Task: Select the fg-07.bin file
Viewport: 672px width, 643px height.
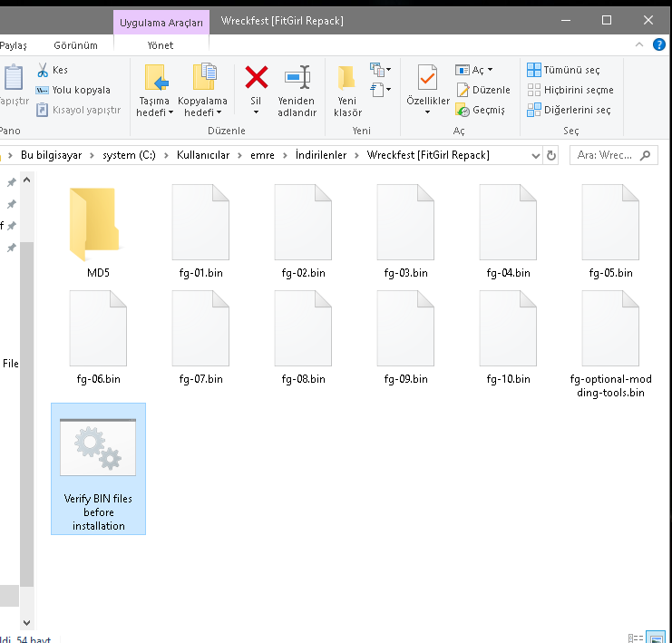Action: pos(200,338)
